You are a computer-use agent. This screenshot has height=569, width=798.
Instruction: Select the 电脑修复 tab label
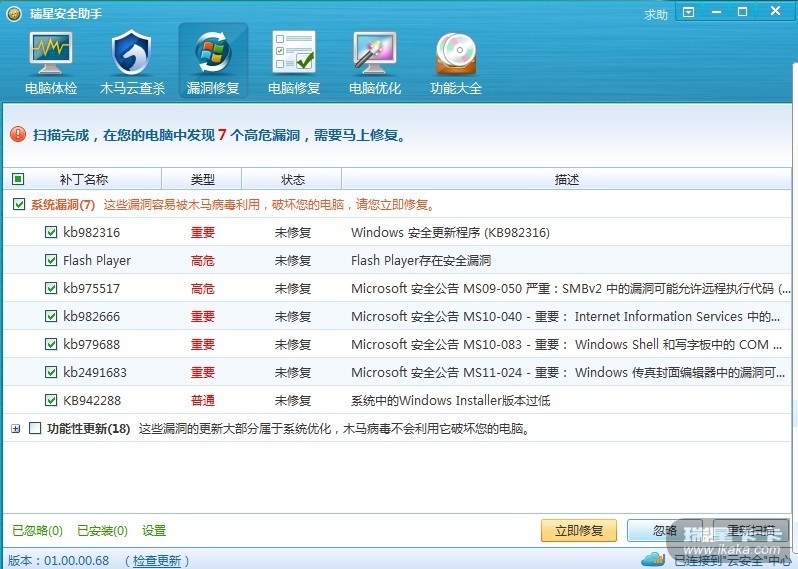[x=294, y=88]
